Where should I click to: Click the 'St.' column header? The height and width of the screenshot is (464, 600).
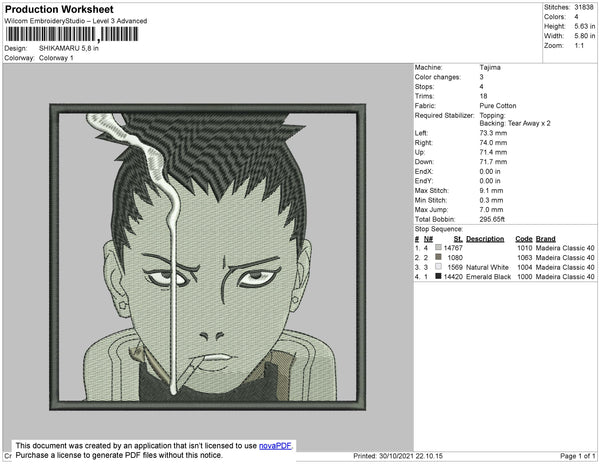pyautogui.click(x=458, y=239)
